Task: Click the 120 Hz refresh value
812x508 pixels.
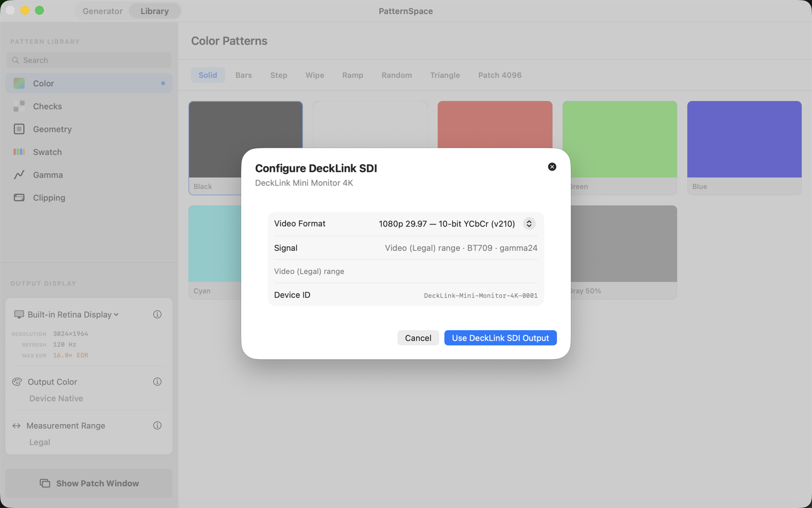Action: coord(64,344)
